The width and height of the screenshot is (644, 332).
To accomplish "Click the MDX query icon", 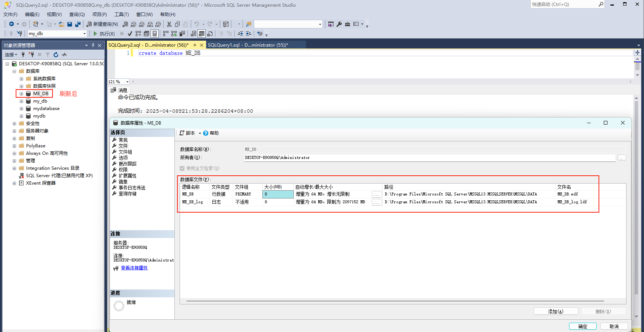I will [x=133, y=24].
